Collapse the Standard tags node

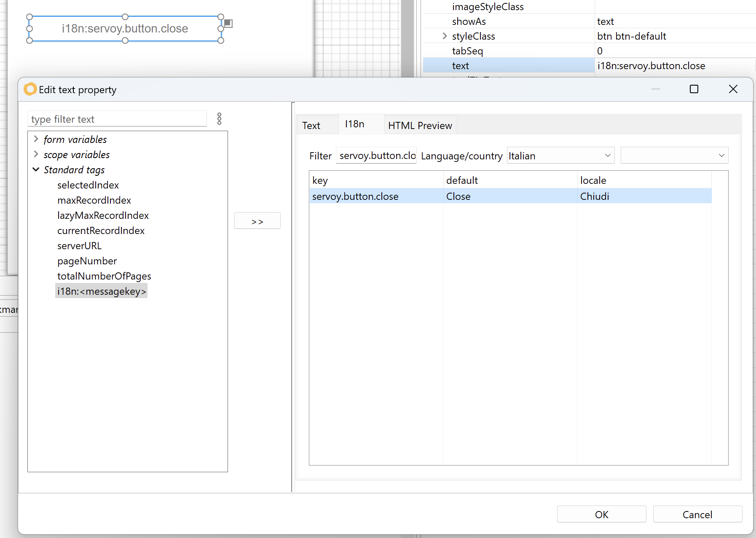coord(36,169)
